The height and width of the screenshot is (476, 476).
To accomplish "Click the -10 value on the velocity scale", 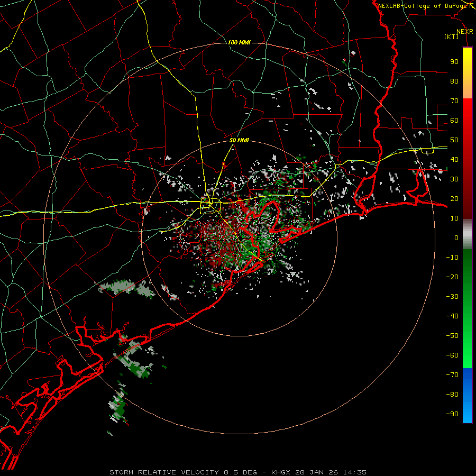I will click(452, 258).
